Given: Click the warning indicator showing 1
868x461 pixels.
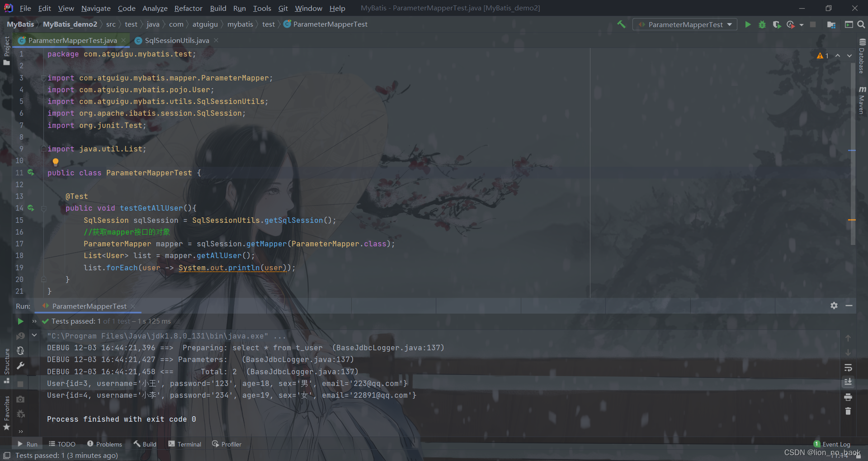Looking at the screenshot, I should click(823, 56).
